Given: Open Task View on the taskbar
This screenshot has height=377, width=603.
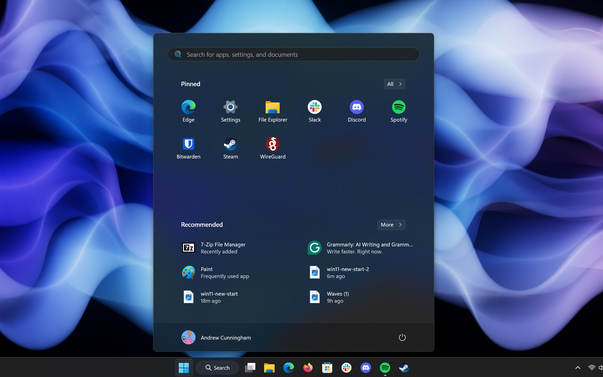Looking at the screenshot, I should (250, 368).
